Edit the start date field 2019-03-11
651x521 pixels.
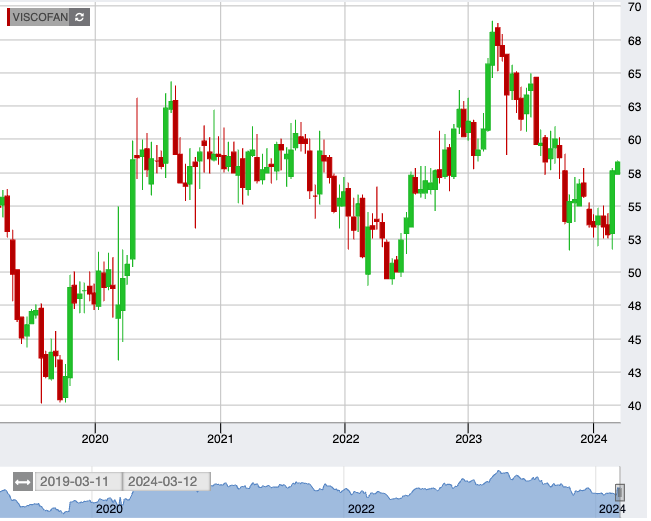(x=78, y=482)
